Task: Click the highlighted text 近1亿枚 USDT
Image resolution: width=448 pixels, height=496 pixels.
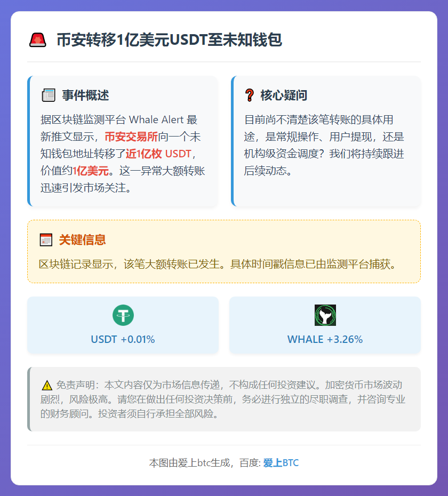Action: coord(158,154)
